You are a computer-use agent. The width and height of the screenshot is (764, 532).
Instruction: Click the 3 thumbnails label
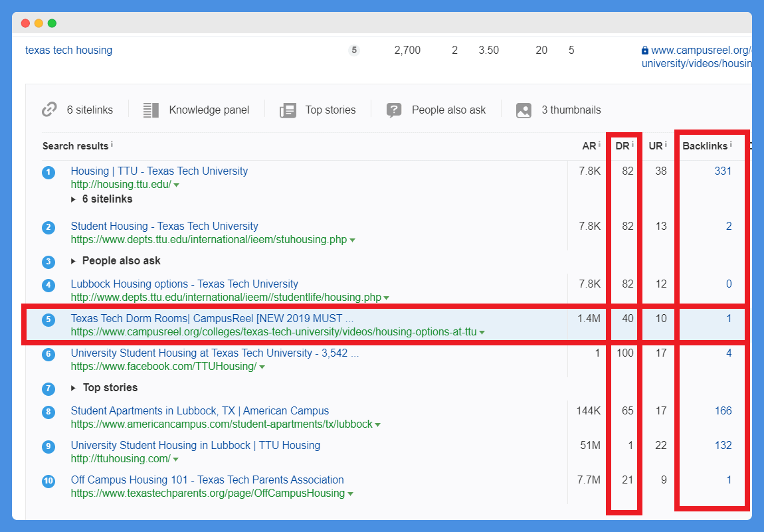(x=571, y=110)
